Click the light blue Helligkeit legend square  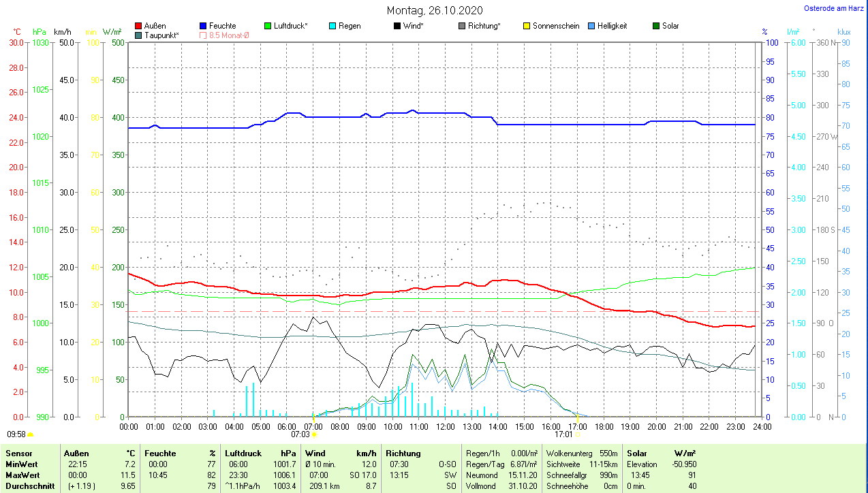pyautogui.click(x=591, y=26)
